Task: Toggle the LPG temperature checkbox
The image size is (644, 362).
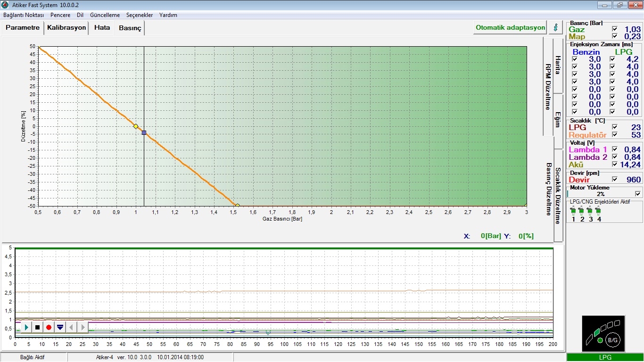Action: (x=614, y=127)
